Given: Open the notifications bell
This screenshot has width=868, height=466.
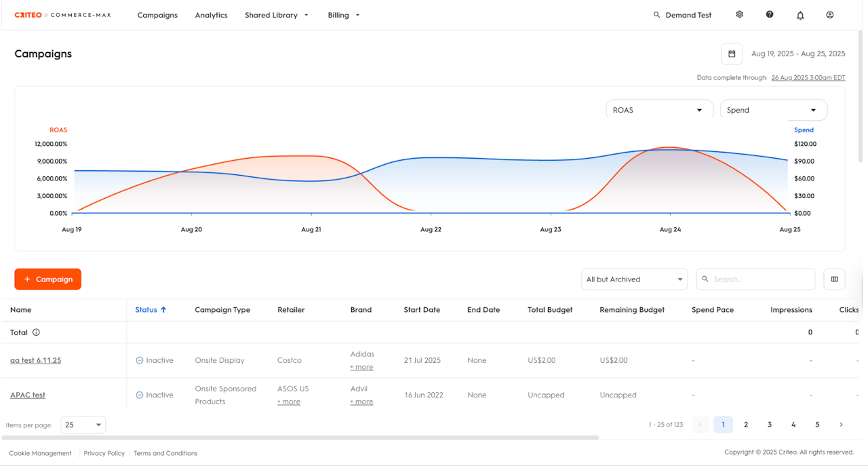Looking at the screenshot, I should coord(800,15).
